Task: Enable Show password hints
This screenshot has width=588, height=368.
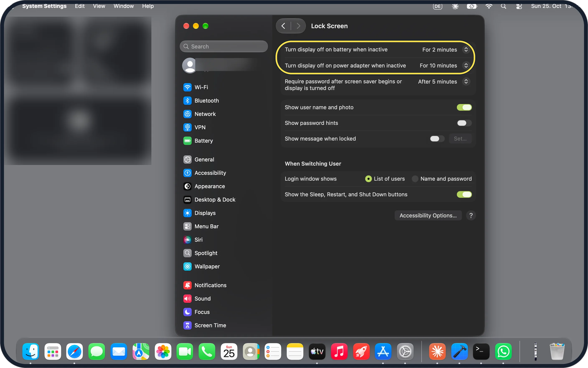Action: pyautogui.click(x=464, y=123)
